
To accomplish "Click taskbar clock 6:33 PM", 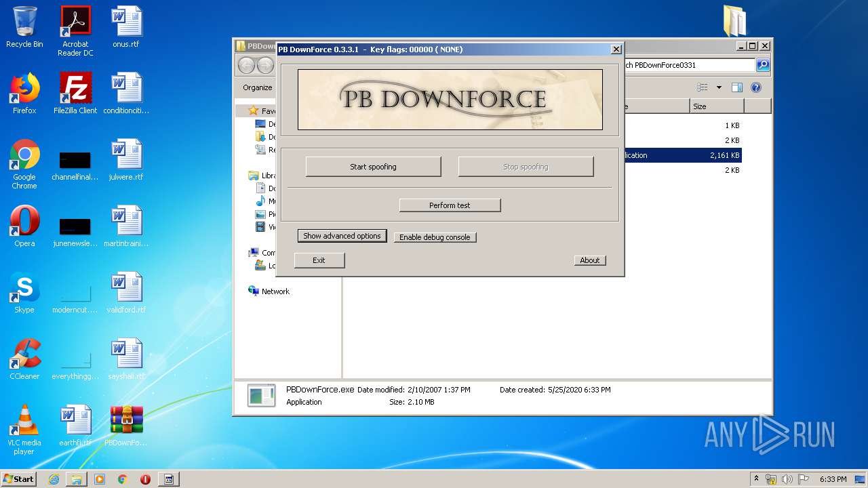I will [833, 479].
